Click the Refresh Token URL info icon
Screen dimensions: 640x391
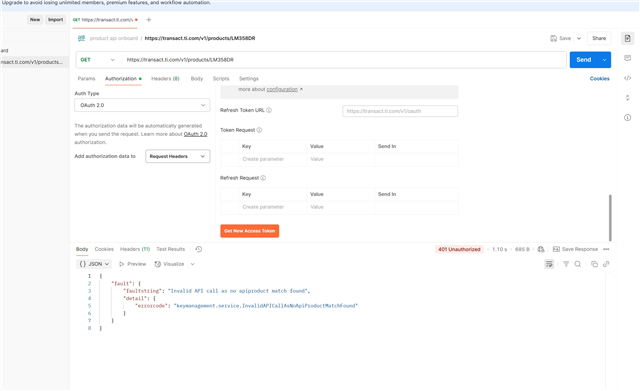269,110
